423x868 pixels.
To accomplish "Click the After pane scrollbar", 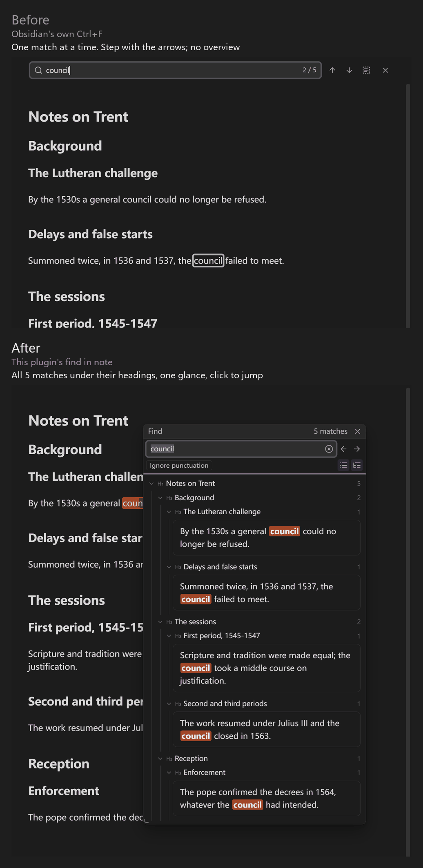I will (408, 622).
